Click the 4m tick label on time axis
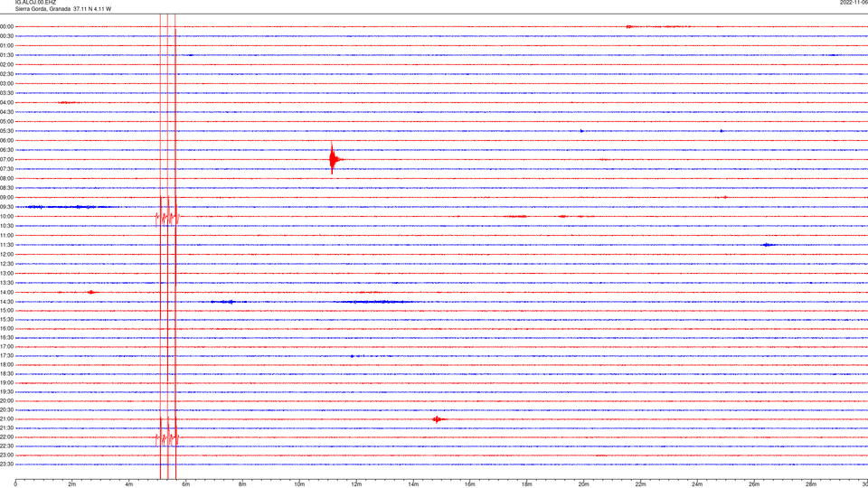Screen dimensions: 868x488 pos(129,484)
